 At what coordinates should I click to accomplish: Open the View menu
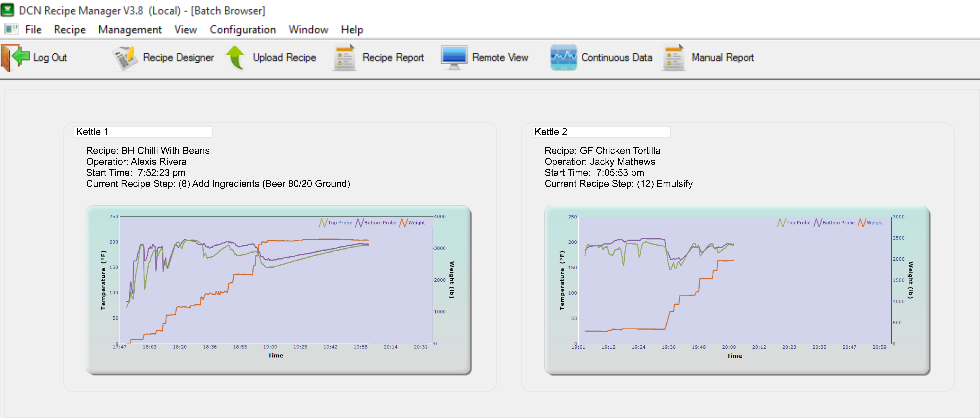pos(186,30)
